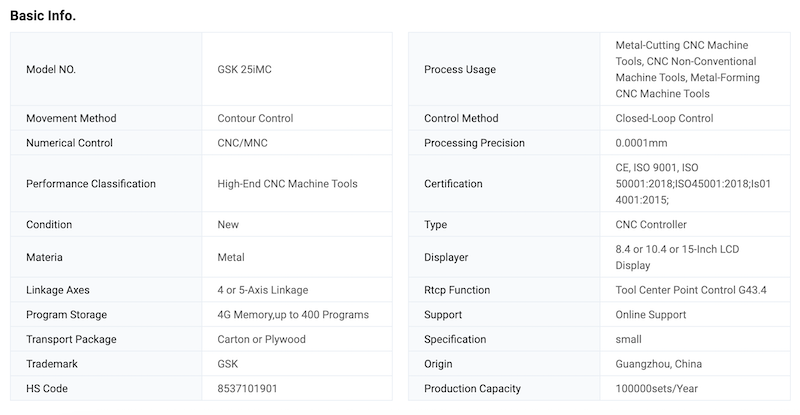Click Tool Center Point Control G43.4
Screen dimensions: 800x415
pyautogui.click(x=690, y=290)
